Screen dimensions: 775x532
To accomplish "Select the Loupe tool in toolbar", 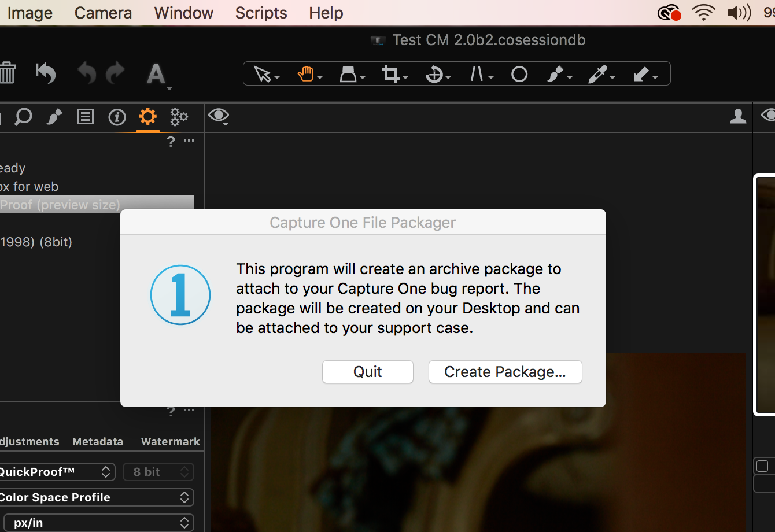I will 352,74.
